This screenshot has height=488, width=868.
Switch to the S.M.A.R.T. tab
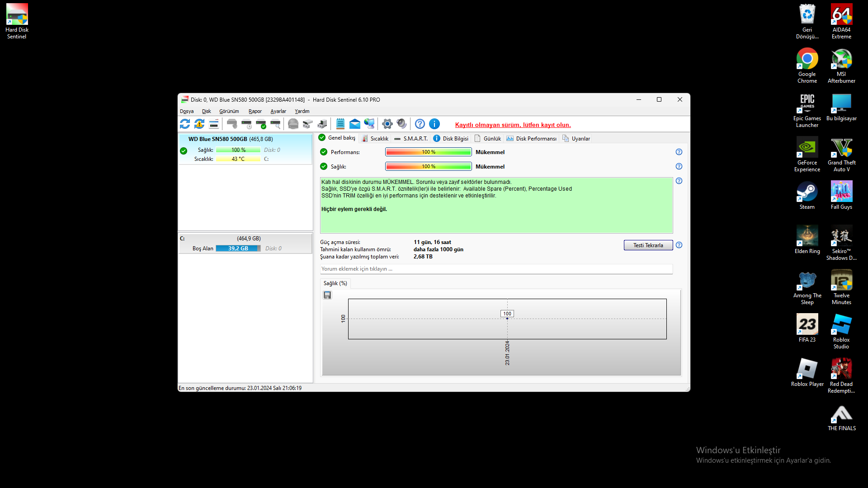tap(410, 139)
